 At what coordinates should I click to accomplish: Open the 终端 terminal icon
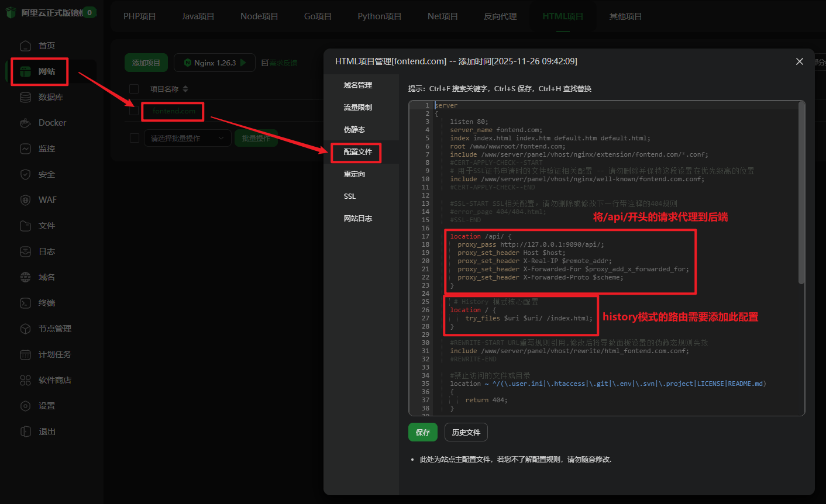25,303
